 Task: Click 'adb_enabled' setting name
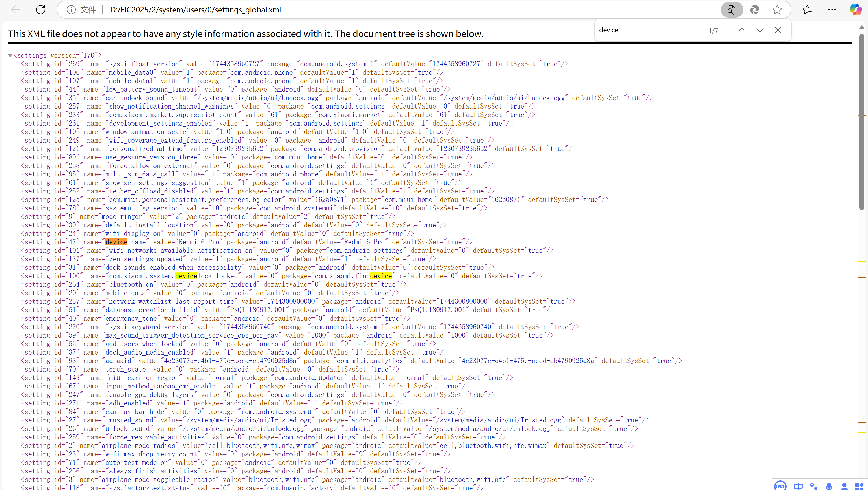(129, 403)
